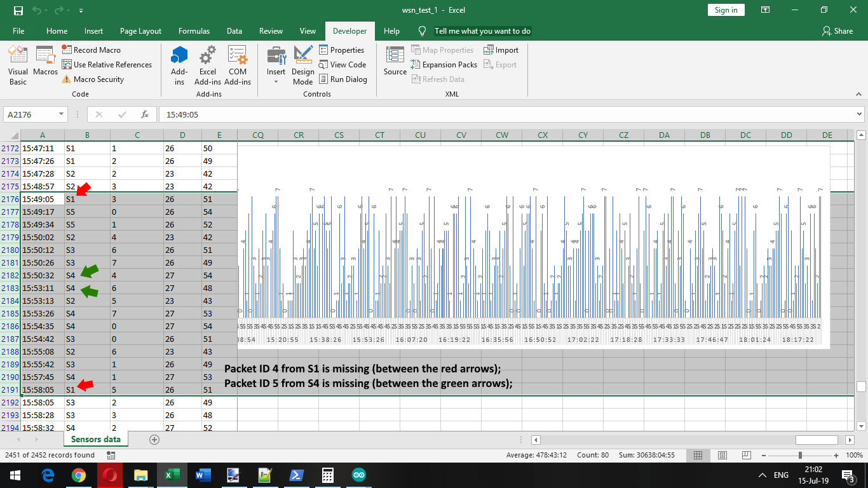Click the Tell me search box
This screenshot has width=868, height=488.
tap(482, 31)
